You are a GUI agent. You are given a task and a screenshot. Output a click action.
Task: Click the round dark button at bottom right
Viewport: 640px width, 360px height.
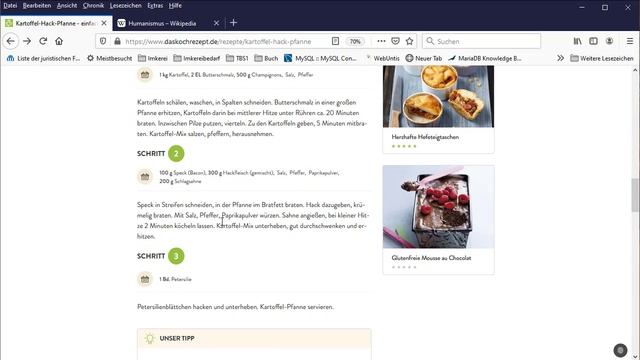coord(620,350)
